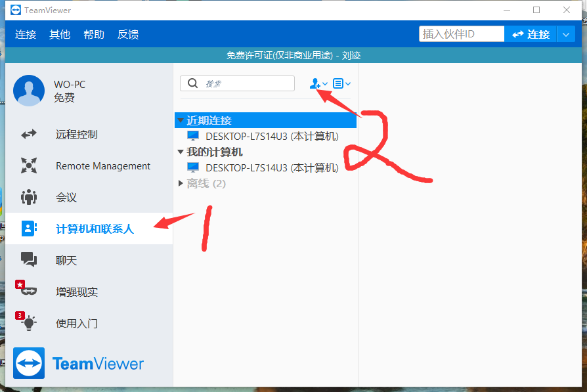Open the 连接 menu
The height and width of the screenshot is (392, 587).
tap(26, 34)
